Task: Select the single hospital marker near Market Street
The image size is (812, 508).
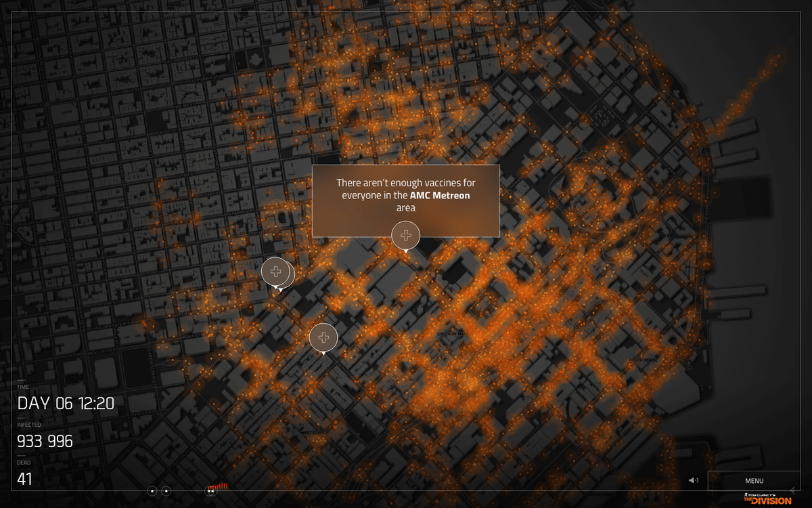Action: (x=323, y=337)
